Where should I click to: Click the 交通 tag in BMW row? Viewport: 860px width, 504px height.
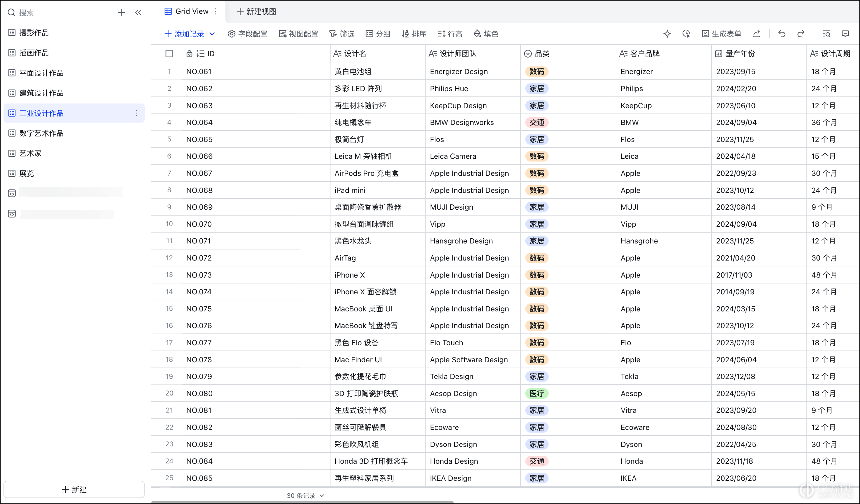(537, 122)
